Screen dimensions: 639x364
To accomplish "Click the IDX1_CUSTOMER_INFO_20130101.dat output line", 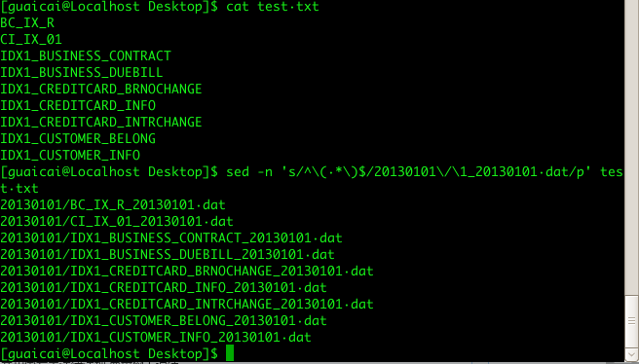I will coord(156,338).
